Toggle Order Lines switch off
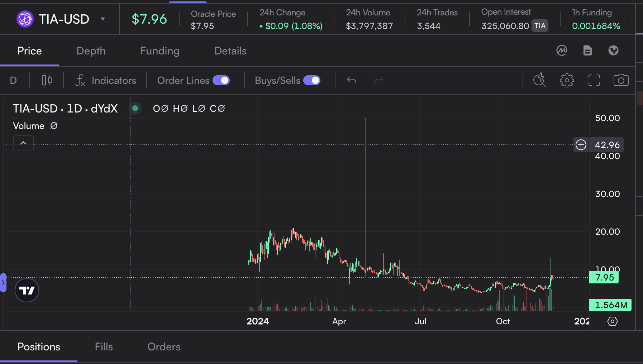The height and width of the screenshot is (364, 643). (x=221, y=80)
